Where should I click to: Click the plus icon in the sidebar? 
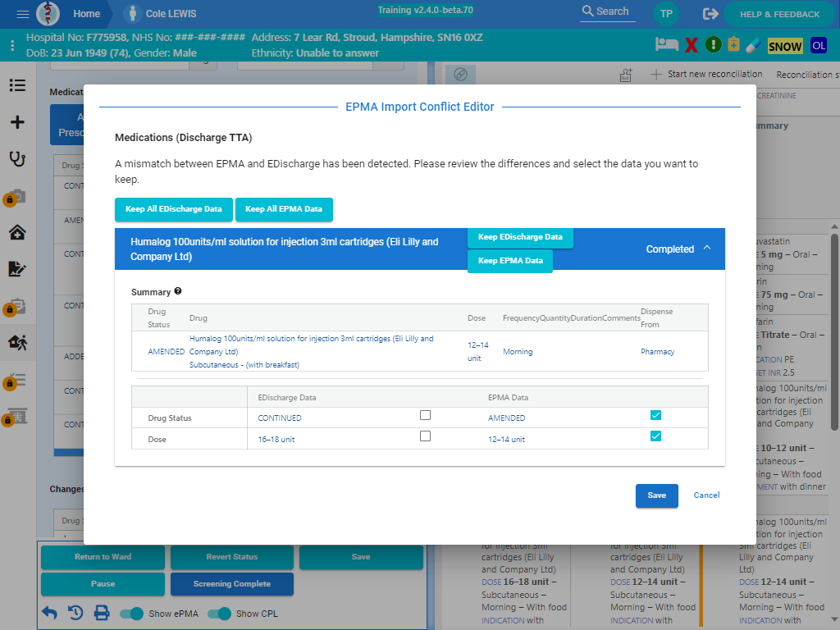tap(17, 122)
